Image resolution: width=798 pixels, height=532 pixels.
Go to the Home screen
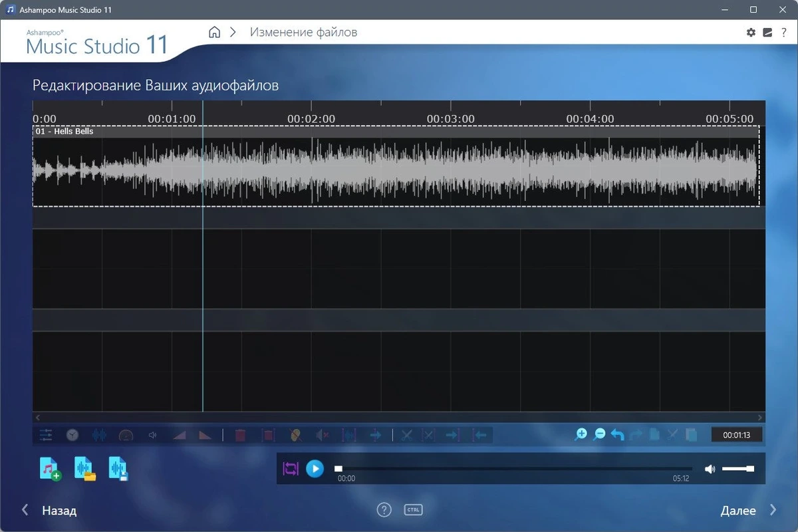(x=214, y=32)
